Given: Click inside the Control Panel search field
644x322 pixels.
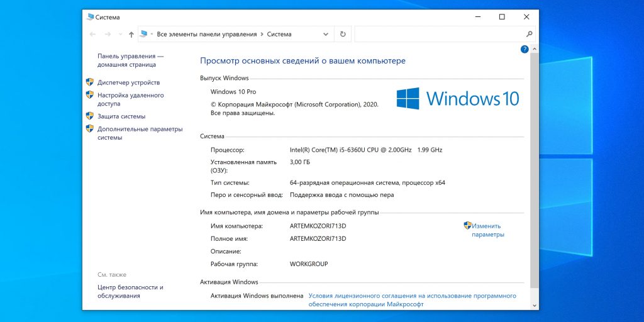Looking at the screenshot, I should [440, 35].
